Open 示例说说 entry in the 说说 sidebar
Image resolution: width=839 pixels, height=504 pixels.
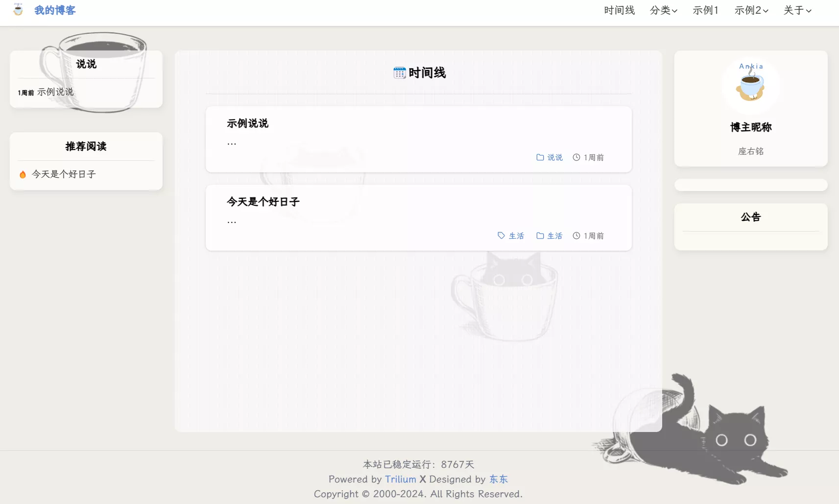coord(55,92)
